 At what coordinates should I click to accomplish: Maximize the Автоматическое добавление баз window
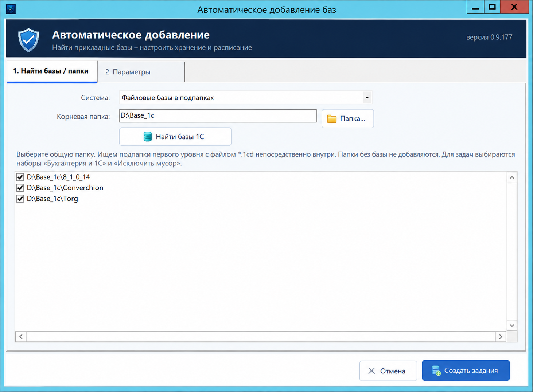pyautogui.click(x=492, y=7)
